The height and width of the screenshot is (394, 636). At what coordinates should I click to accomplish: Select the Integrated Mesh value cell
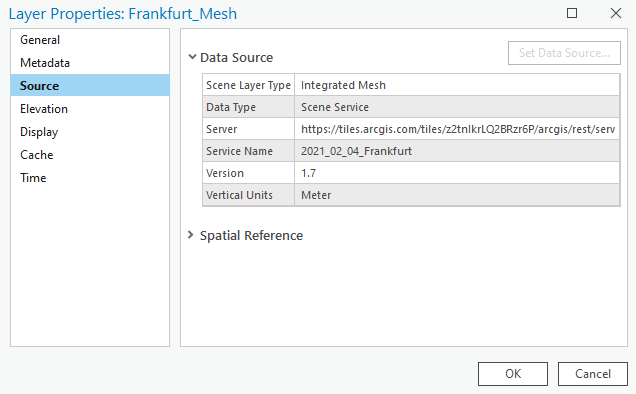pyautogui.click(x=457, y=85)
